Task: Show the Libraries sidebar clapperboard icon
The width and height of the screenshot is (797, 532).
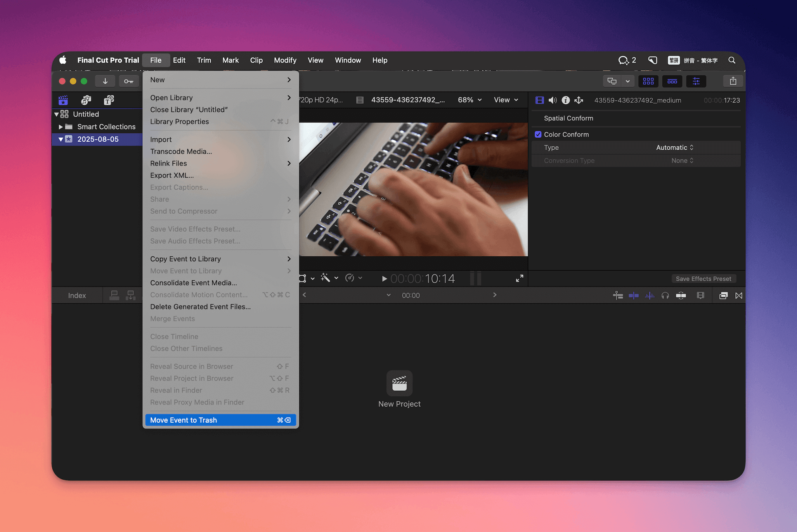Action: click(63, 100)
